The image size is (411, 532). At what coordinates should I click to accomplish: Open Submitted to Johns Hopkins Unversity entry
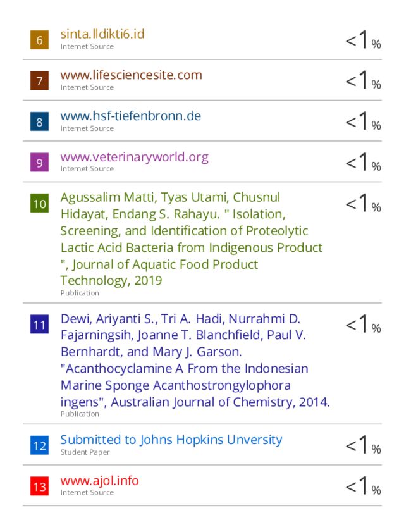(171, 440)
